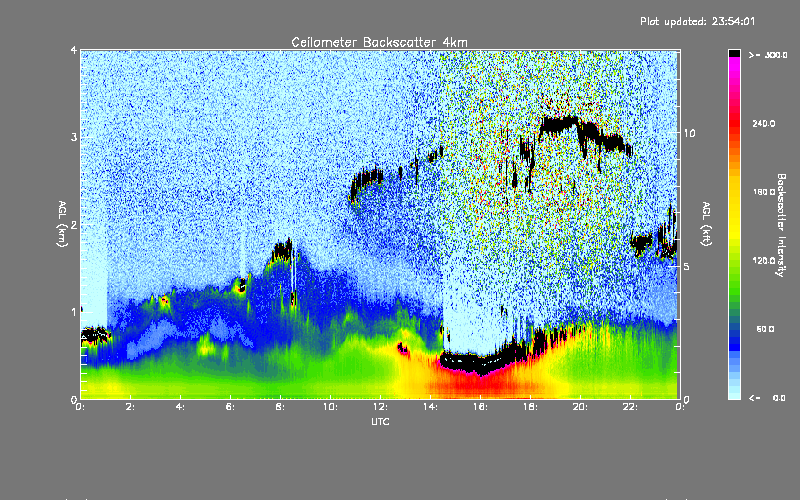
Task: Click the '4' tick on the km axis
Action: 74,51
